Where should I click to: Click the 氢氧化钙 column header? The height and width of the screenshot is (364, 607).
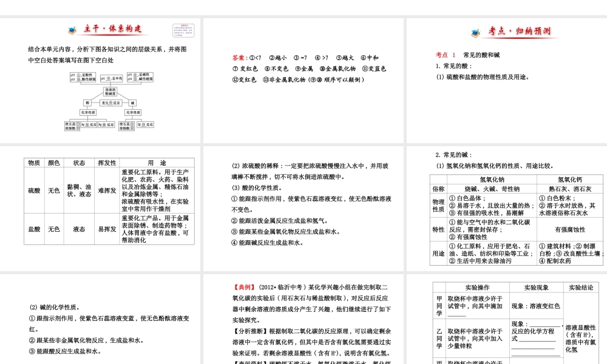click(570, 180)
